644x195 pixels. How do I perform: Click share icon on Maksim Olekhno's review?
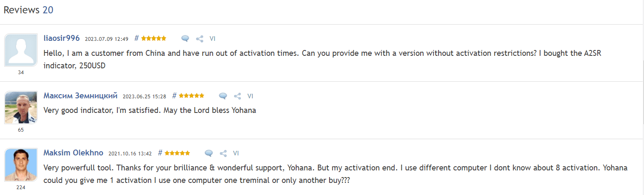223,153
